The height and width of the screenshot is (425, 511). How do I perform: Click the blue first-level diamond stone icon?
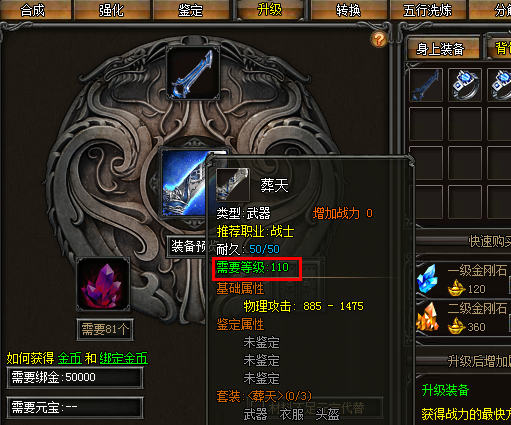coord(428,279)
